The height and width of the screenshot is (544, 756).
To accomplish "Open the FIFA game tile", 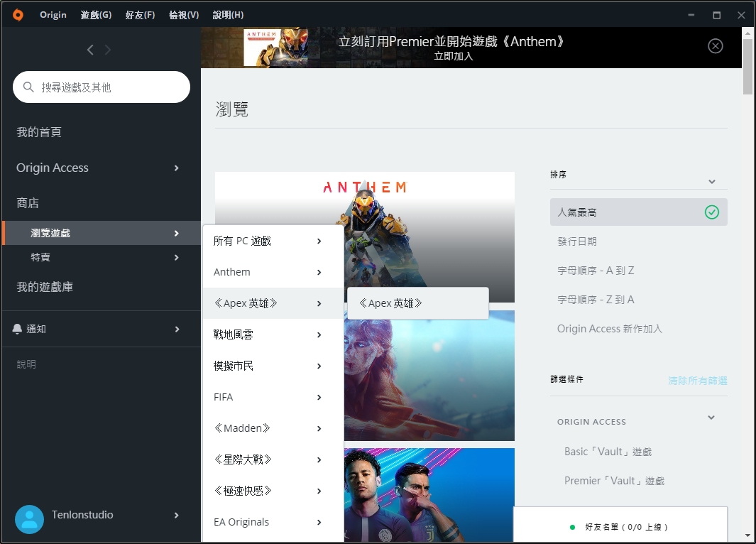I will click(x=429, y=495).
